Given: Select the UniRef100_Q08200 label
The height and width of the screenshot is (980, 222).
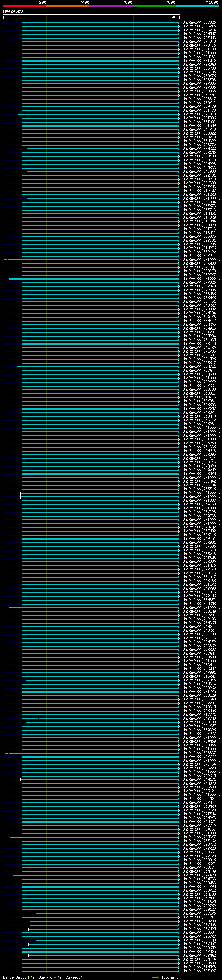Looking at the screenshot, I should point(199,921).
